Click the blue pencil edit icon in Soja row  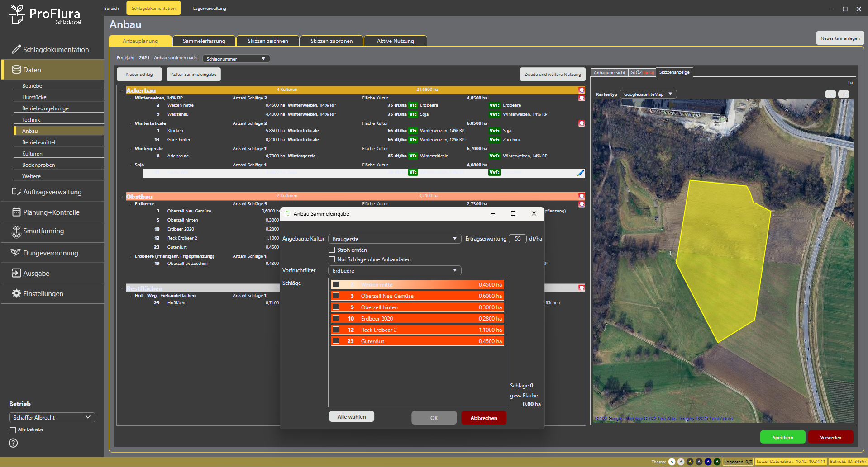[581, 173]
